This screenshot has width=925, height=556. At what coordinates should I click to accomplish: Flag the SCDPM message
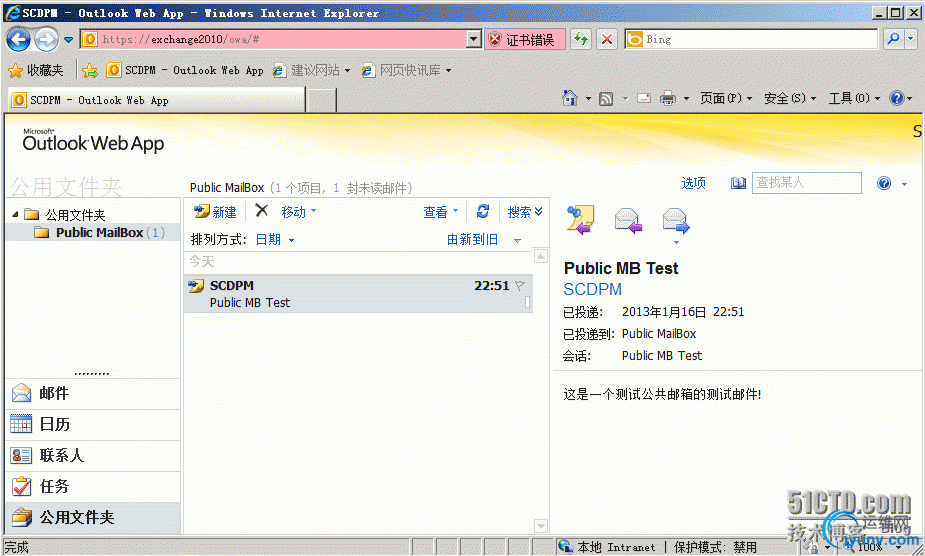tap(520, 286)
